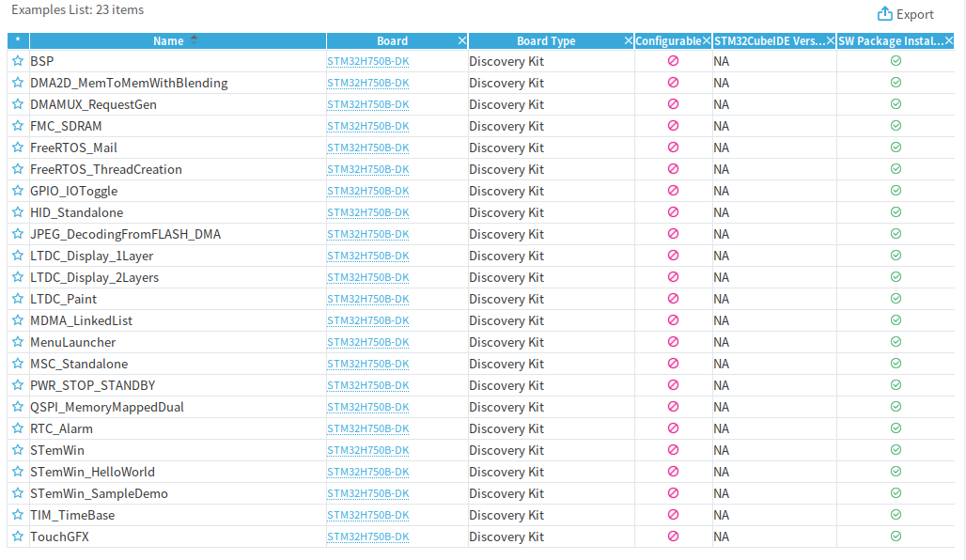The width and height of the screenshot is (966, 560).
Task: Mark STemWin_HelloWorld with the star
Action: (18, 472)
